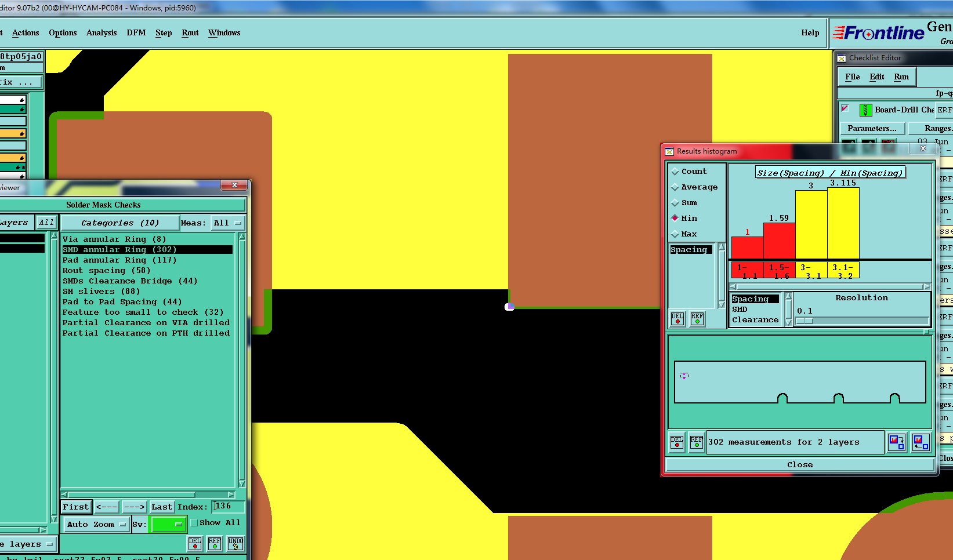Click REF icon under histogram Spacing list
This screenshot has height=560, width=953.
coord(697,319)
